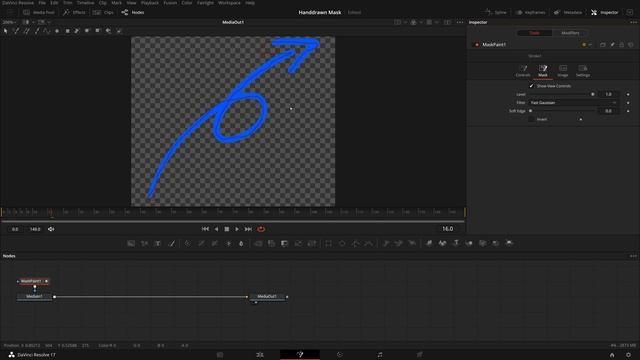
Task: Toggle the Filter keyframe diamond
Action: click(x=628, y=103)
